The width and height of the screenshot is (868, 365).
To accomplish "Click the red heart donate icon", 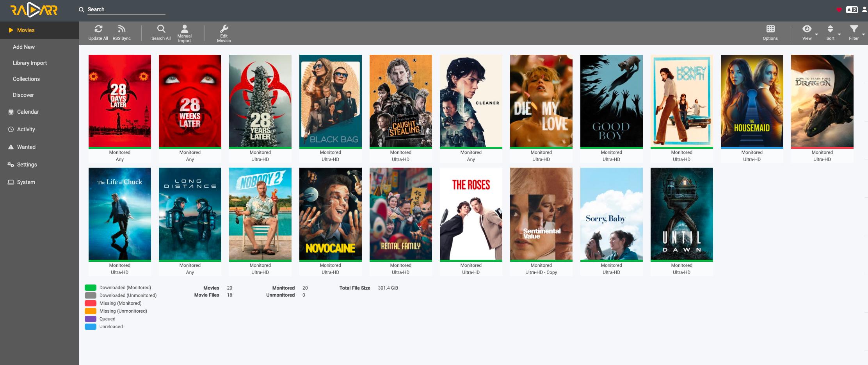I will click(x=839, y=10).
